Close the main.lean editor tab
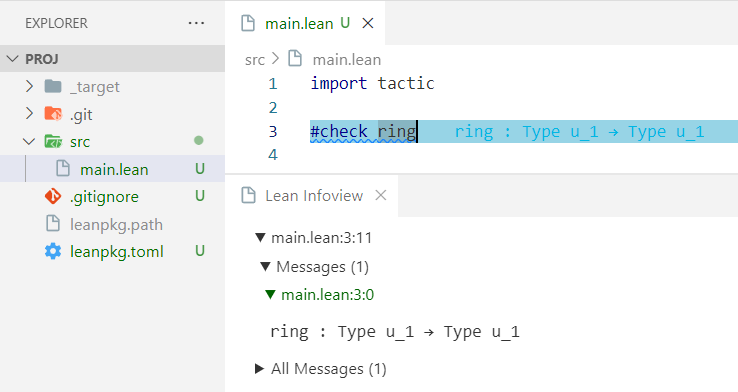Viewport: 738px width, 392px height. click(x=368, y=23)
